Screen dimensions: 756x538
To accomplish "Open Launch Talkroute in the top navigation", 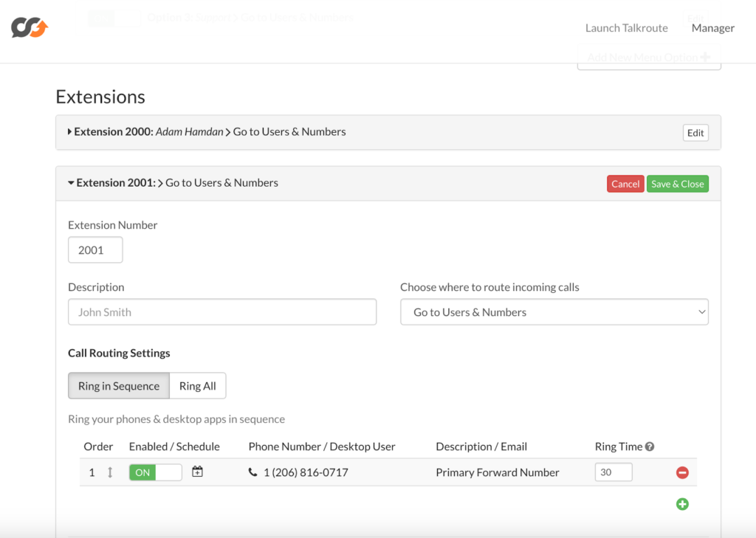I will [626, 28].
